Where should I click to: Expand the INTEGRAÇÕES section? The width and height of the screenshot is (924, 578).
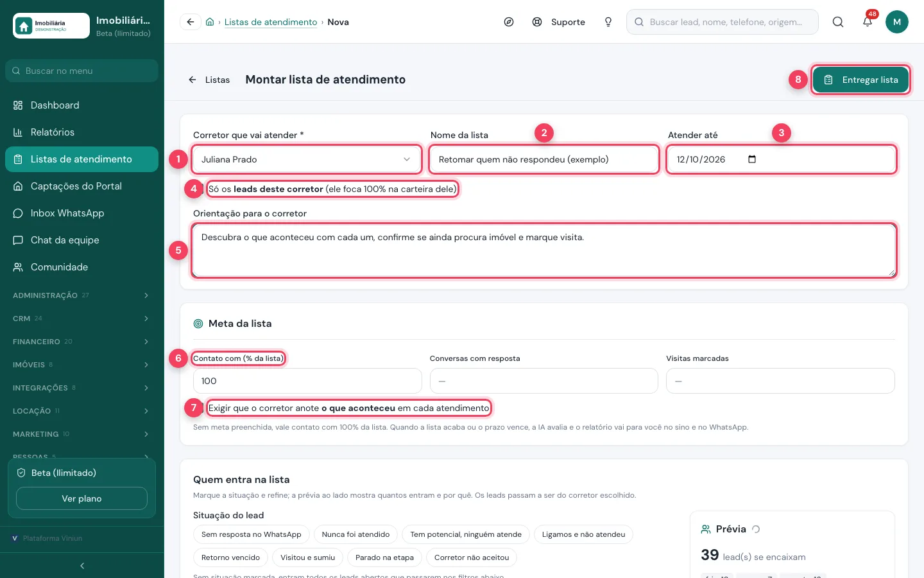click(81, 388)
